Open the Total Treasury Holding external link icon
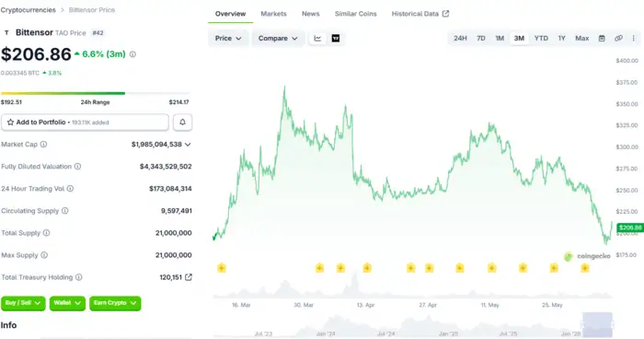This screenshot has width=644, height=339. pyautogui.click(x=188, y=277)
